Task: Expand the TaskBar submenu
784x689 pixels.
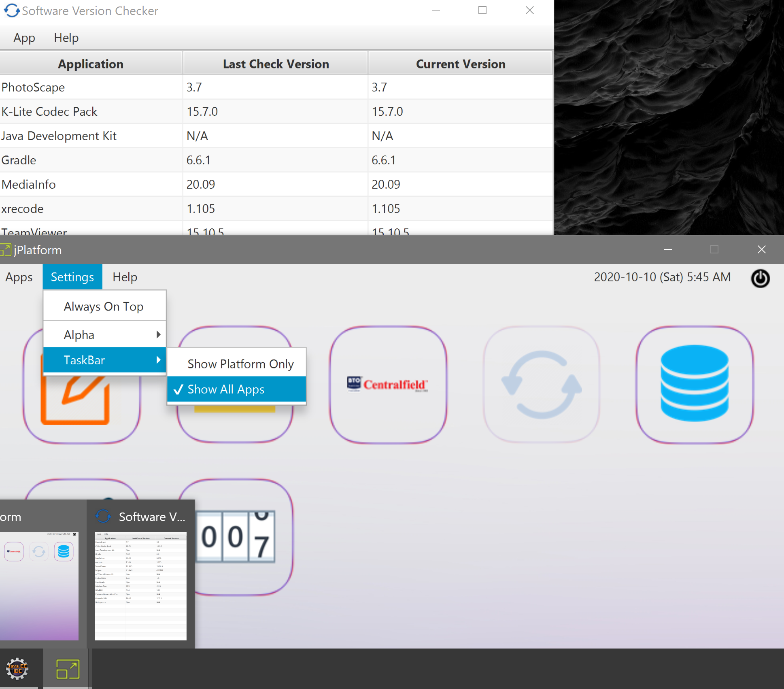Action: click(x=104, y=359)
